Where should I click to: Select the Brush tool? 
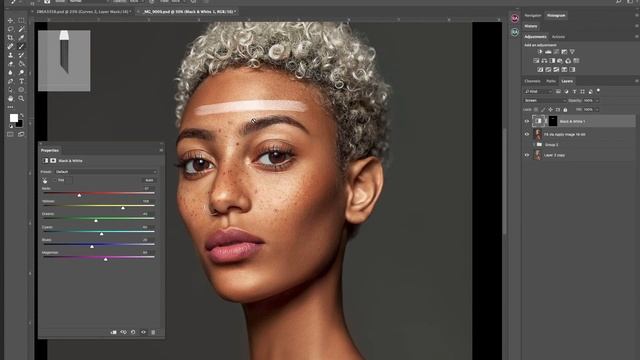click(21, 47)
